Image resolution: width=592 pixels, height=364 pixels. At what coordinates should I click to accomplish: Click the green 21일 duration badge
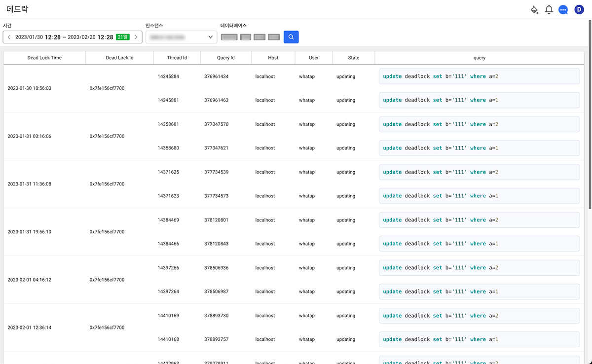122,37
